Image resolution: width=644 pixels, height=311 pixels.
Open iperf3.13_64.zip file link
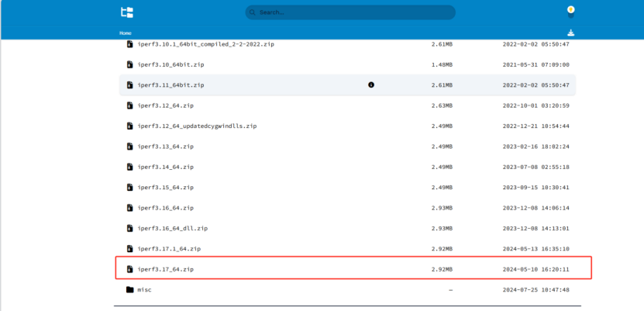166,147
